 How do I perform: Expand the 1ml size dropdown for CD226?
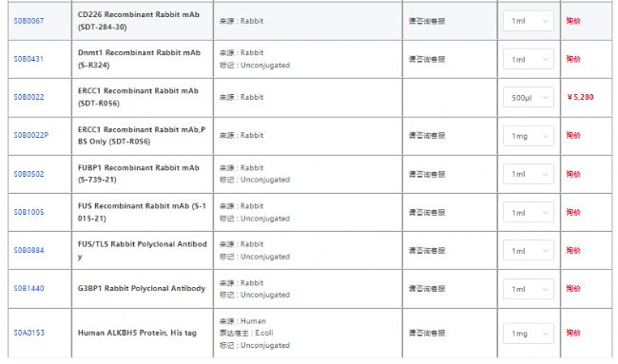pos(528,21)
